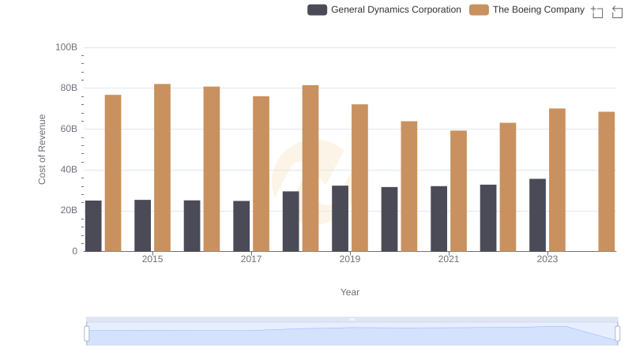Click the Cost of Revenue axis title
This screenshot has width=632, height=364.
42,149
